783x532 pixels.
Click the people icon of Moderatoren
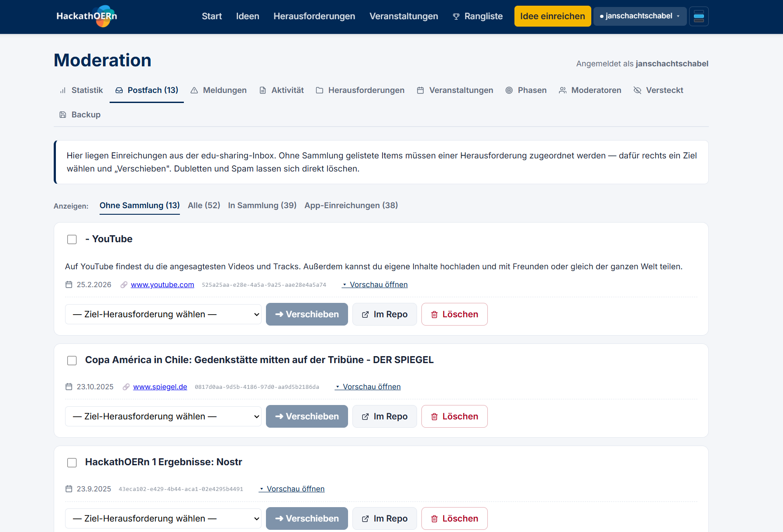tap(563, 90)
